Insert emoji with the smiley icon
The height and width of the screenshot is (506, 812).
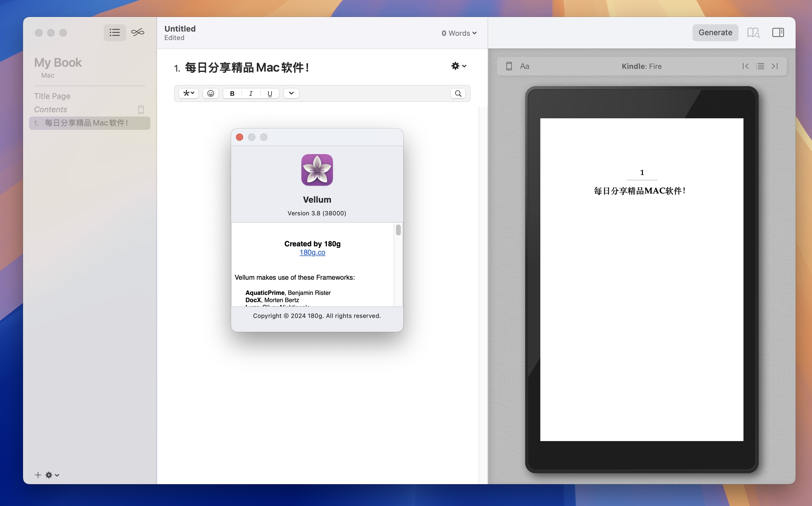211,93
